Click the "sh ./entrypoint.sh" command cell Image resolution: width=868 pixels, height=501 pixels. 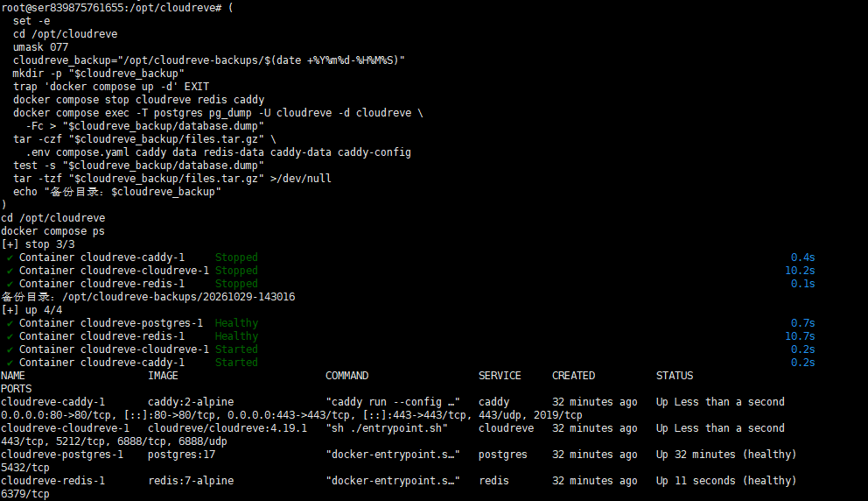coord(387,428)
